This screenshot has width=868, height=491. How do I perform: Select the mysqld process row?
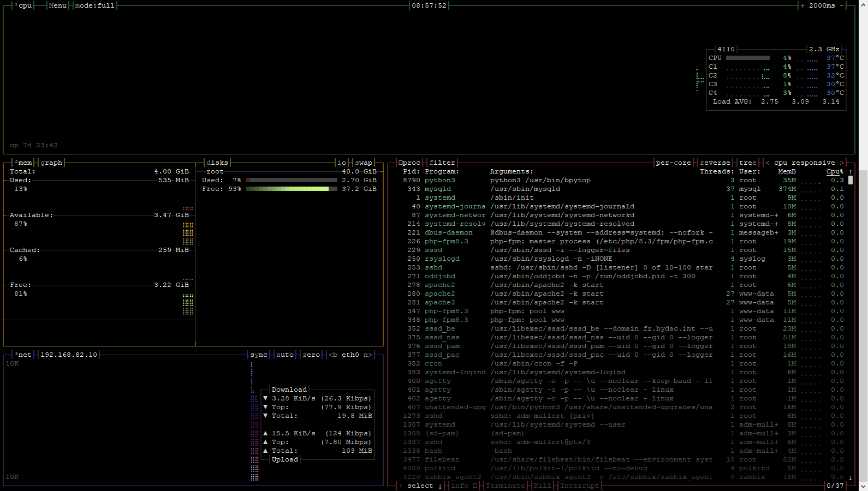623,189
